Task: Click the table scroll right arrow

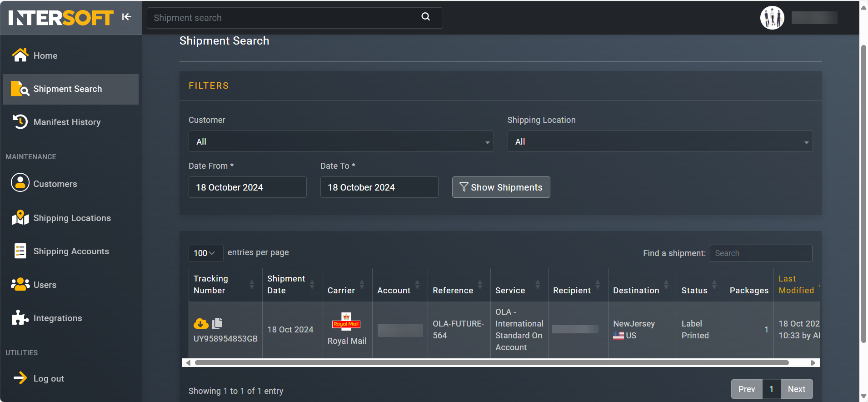Action: click(813, 363)
